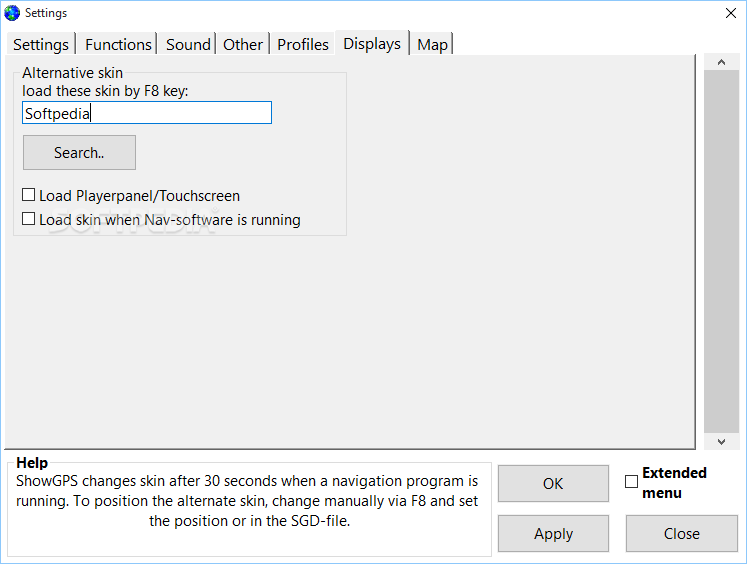This screenshot has width=747, height=564.
Task: Toggle the Extended menu checkbox
Action: (x=631, y=482)
